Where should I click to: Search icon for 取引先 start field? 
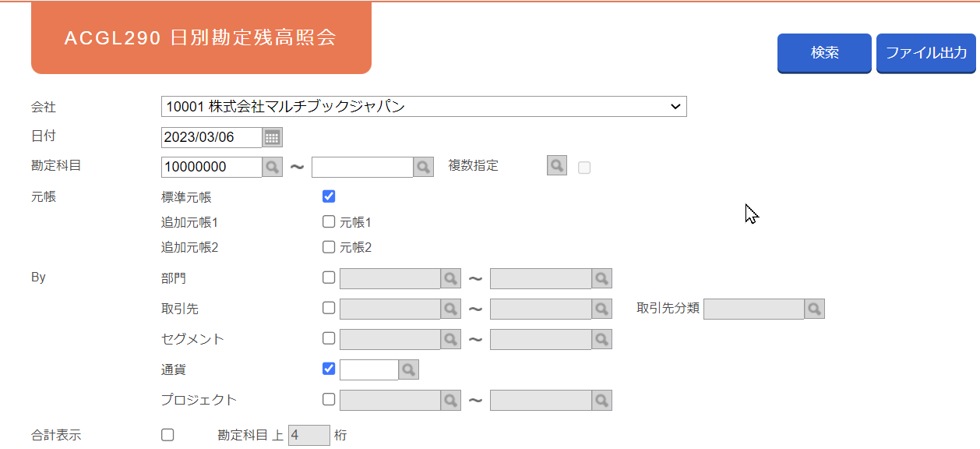click(x=451, y=309)
